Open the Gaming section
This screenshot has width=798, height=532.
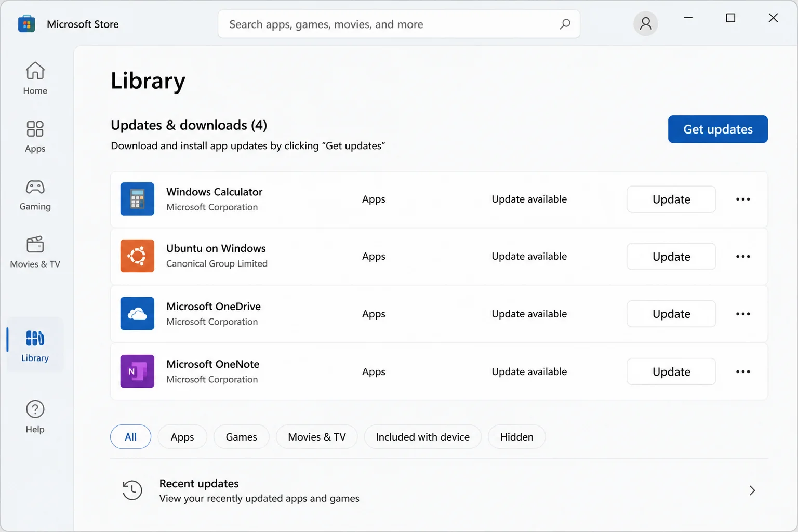[x=35, y=195]
